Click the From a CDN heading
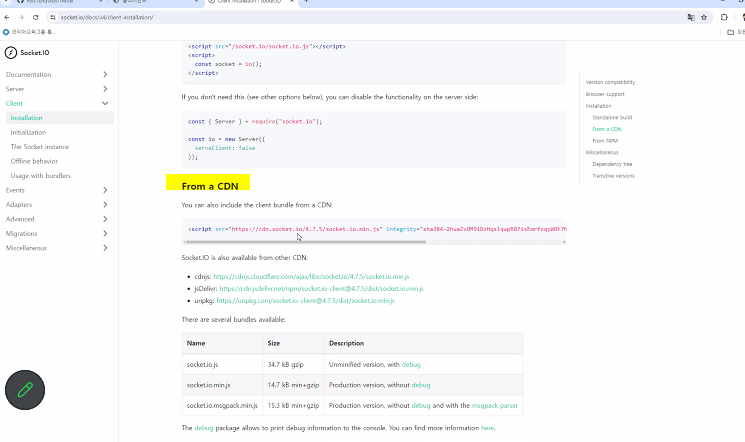 pyautogui.click(x=210, y=186)
